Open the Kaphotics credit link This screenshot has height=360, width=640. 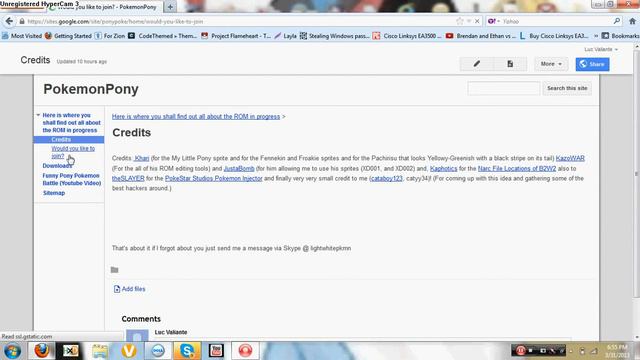pyautogui.click(x=443, y=169)
